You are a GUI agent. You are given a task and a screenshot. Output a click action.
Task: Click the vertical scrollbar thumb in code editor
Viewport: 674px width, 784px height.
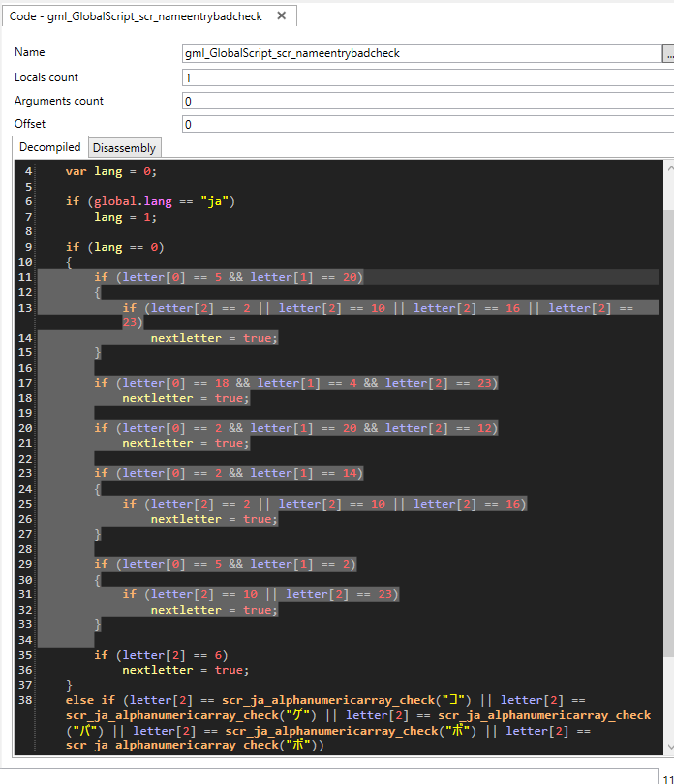point(669,433)
